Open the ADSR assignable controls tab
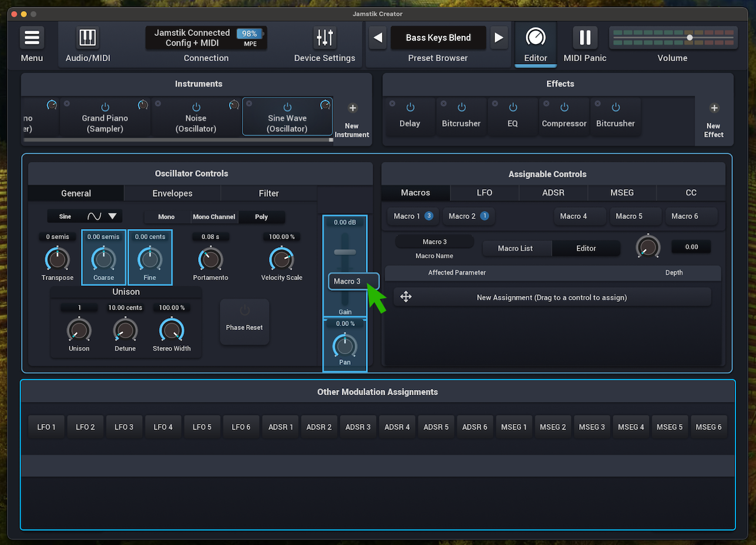This screenshot has width=756, height=545. pyautogui.click(x=553, y=193)
